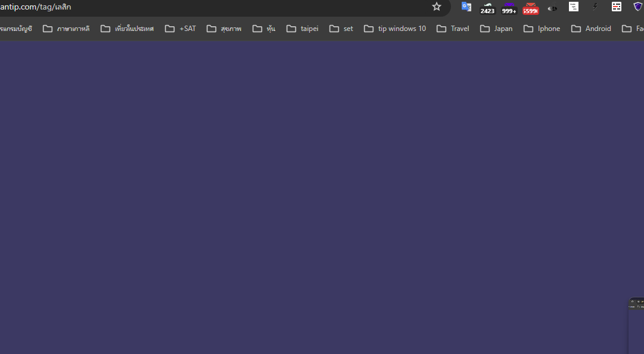Image resolution: width=644 pixels, height=354 pixels.
Task: Open the Japan bookmark folder
Action: point(496,29)
